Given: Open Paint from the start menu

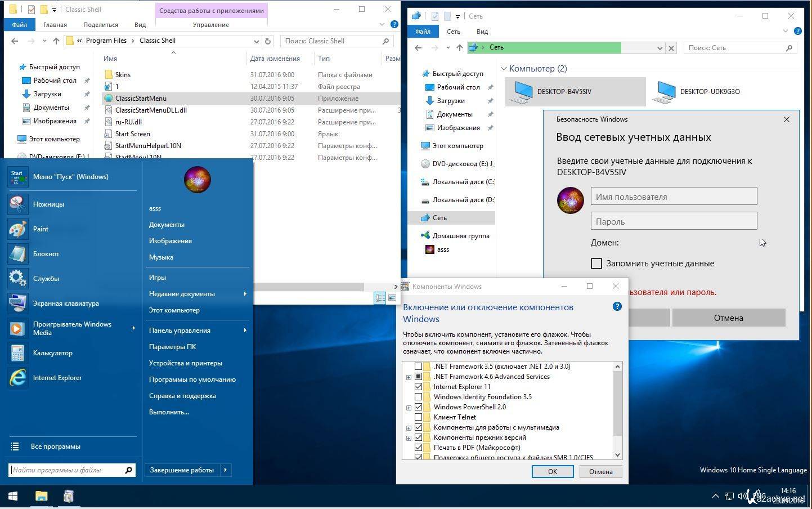Looking at the screenshot, I should click(41, 229).
